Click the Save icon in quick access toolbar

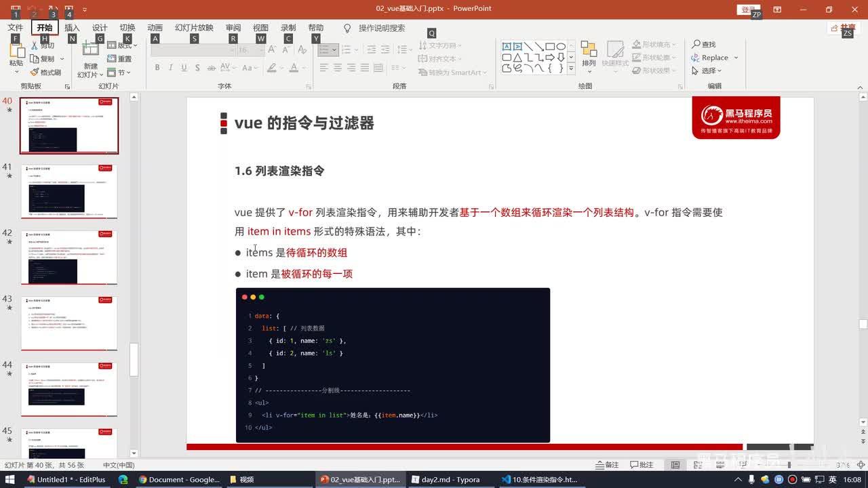(x=14, y=9)
